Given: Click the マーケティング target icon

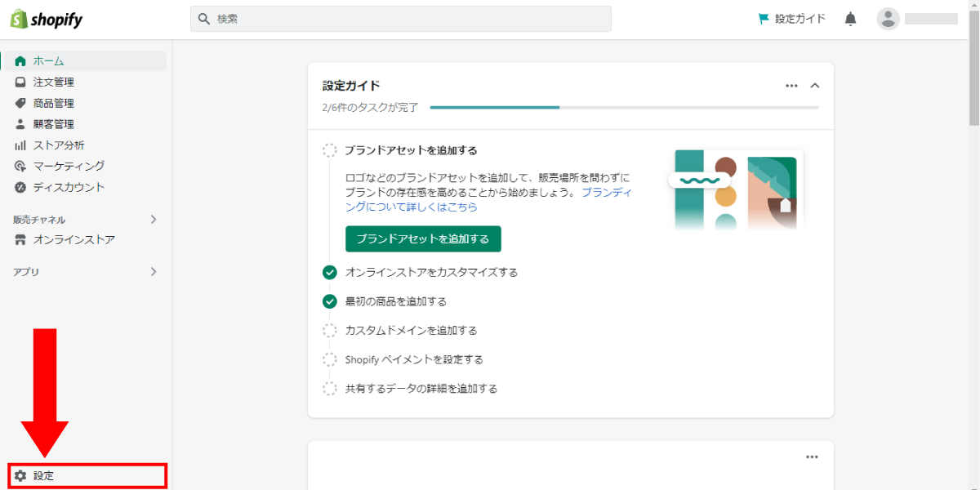Looking at the screenshot, I should [x=20, y=166].
